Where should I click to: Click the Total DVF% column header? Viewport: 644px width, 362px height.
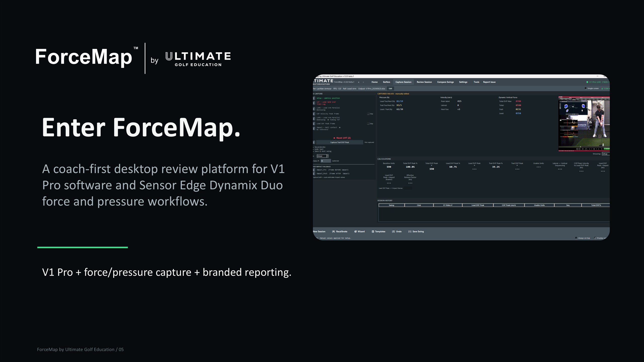tap(596, 205)
